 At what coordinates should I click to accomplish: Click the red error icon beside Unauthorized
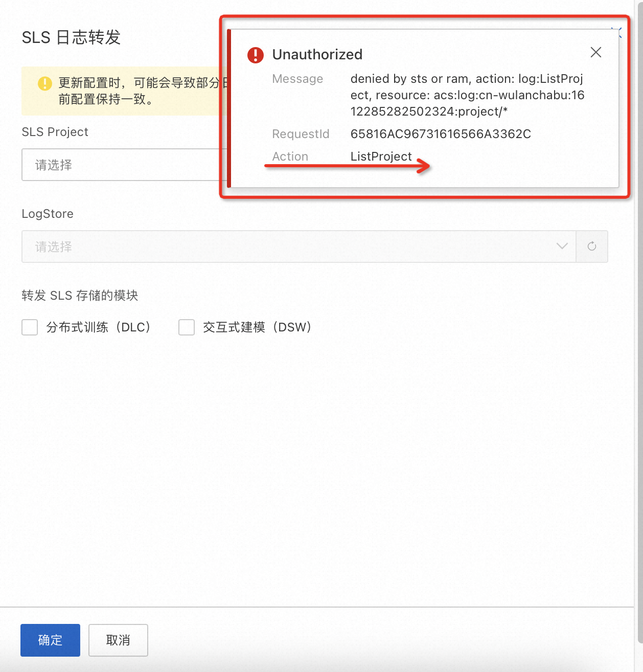[x=256, y=55]
